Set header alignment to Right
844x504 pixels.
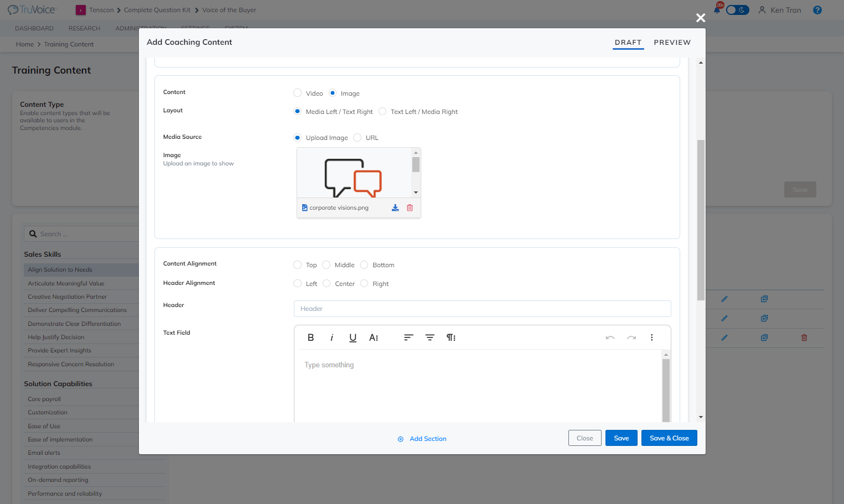[x=364, y=283]
